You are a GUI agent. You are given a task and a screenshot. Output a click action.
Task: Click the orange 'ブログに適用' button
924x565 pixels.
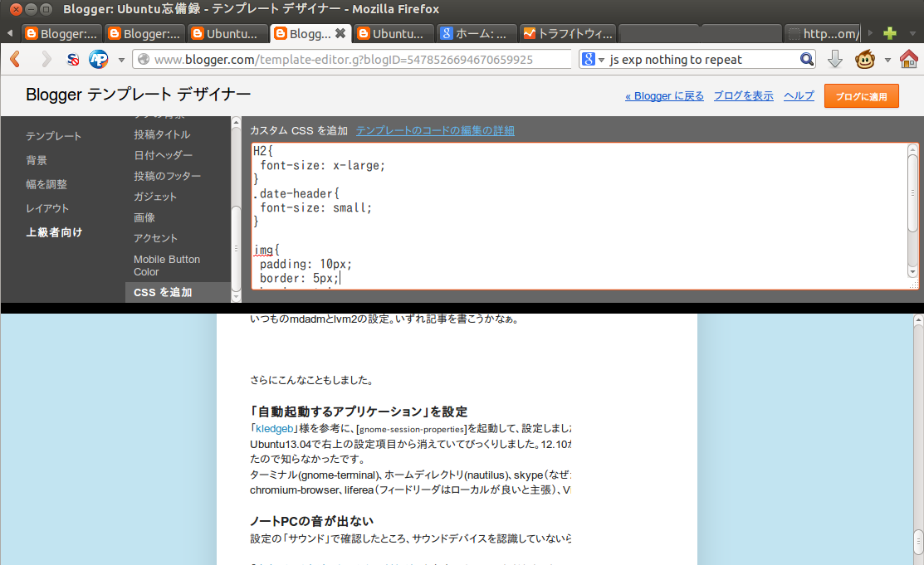pyautogui.click(x=861, y=96)
